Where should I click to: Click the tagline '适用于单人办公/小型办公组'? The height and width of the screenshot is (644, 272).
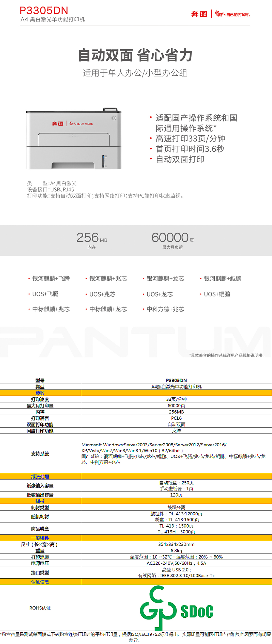click(x=135, y=73)
